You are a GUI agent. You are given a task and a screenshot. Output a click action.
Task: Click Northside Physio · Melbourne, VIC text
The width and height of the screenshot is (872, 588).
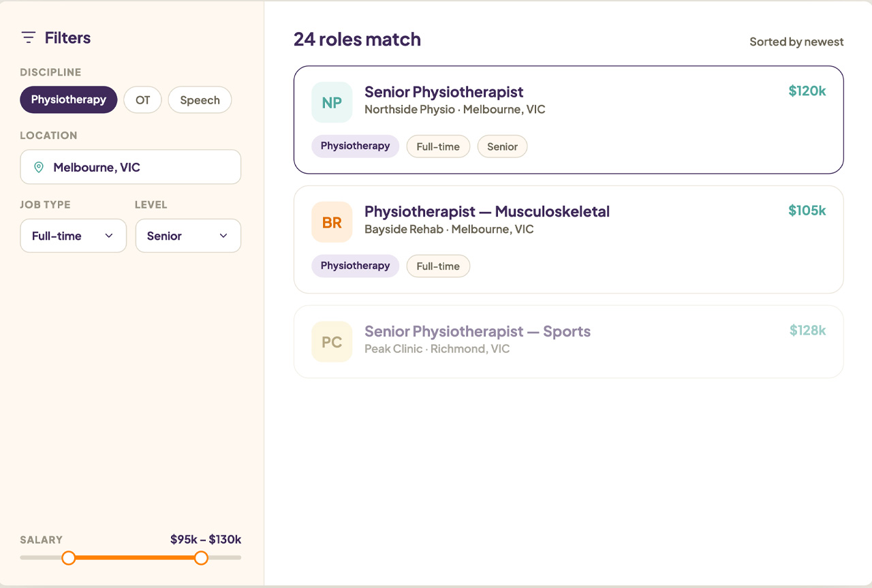click(x=455, y=109)
